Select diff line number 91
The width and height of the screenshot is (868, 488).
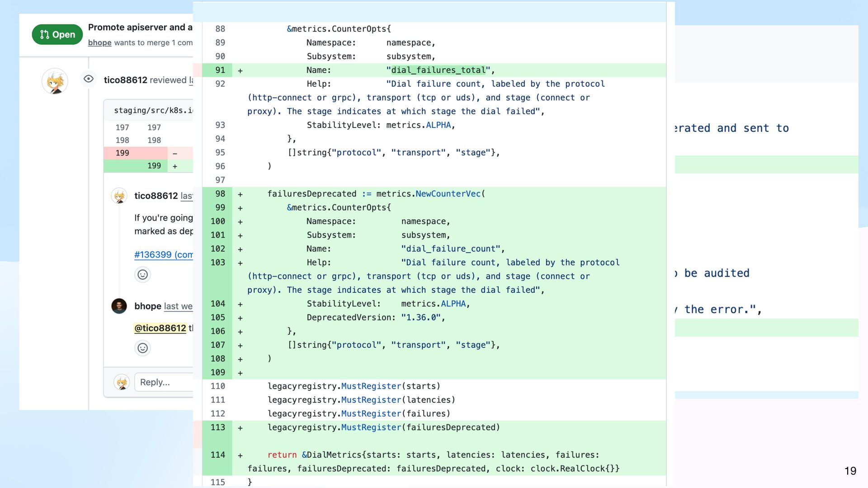click(x=220, y=70)
